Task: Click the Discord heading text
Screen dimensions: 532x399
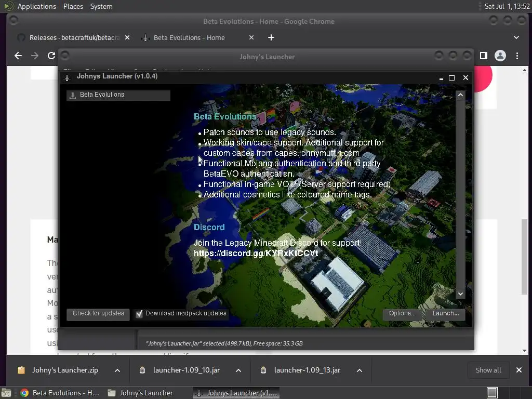Action: coord(209,228)
